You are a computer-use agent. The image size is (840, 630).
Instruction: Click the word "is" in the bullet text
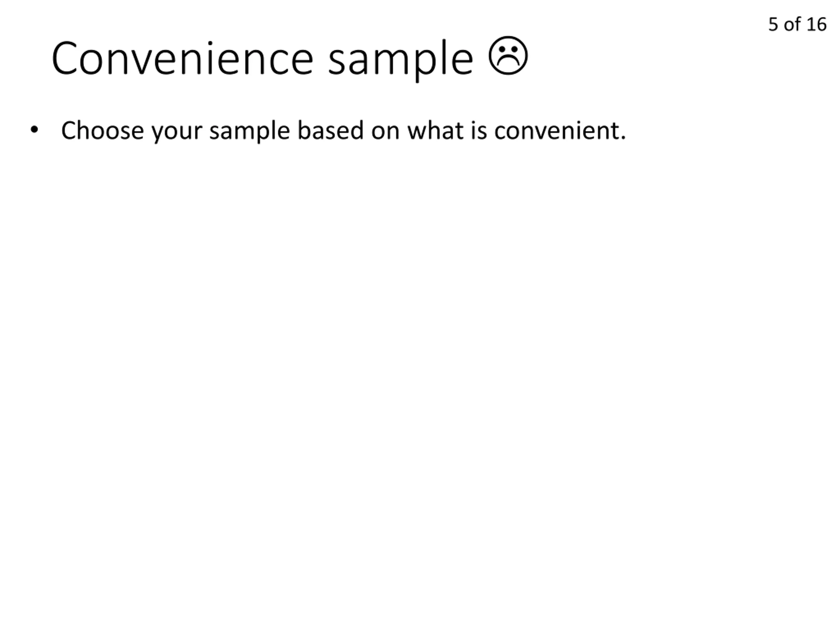(479, 130)
